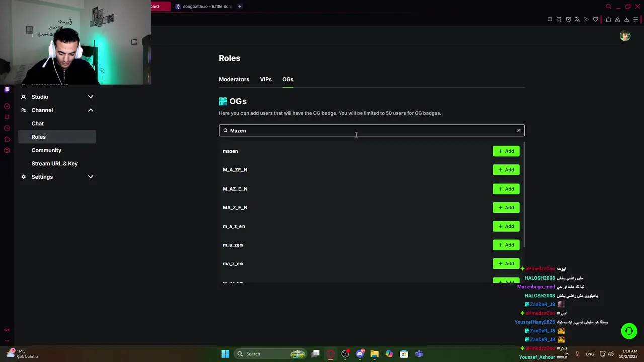Open Opera sidebar settings gear icon
644x362 pixels.
tap(7, 150)
